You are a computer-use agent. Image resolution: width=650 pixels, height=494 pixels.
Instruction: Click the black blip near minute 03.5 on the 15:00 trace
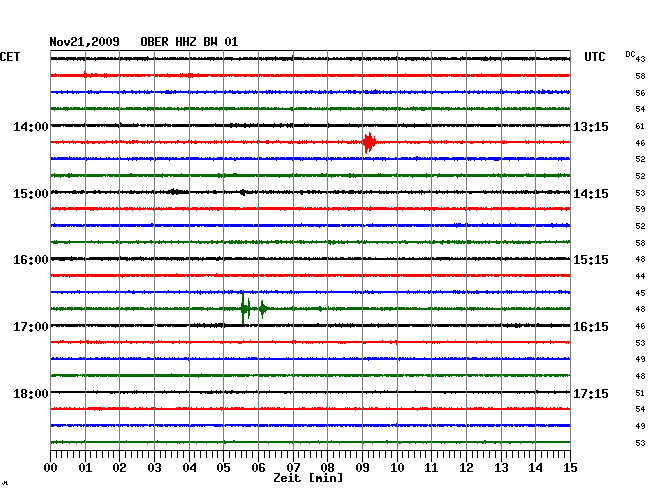coord(176,192)
